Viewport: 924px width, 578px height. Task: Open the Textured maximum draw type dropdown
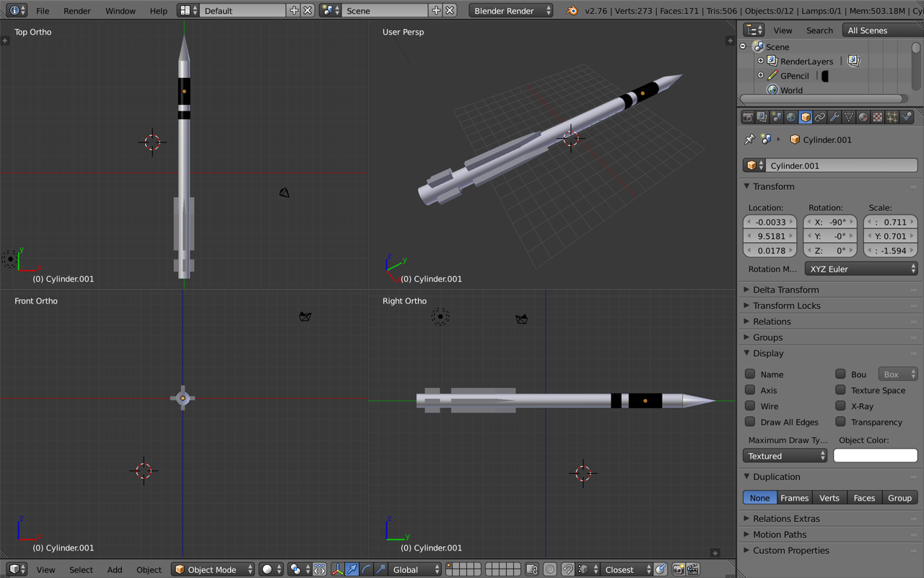[x=785, y=456]
